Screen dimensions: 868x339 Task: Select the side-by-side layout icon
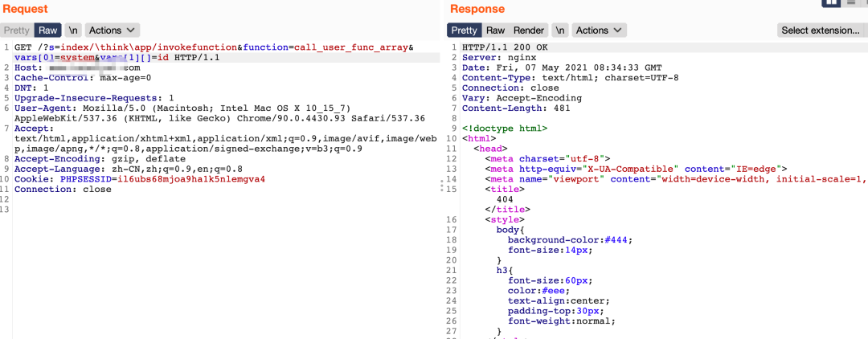click(x=830, y=2)
